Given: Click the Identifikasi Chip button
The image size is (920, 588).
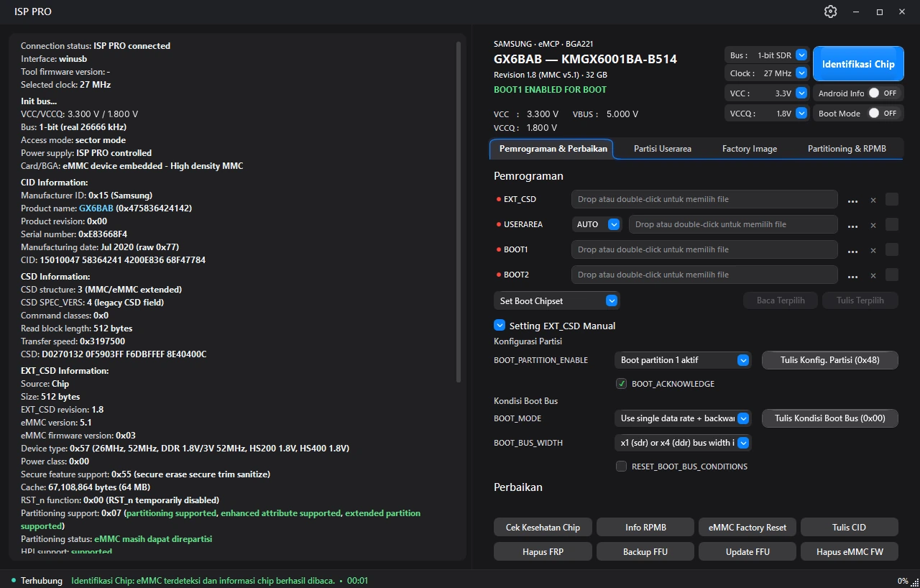Looking at the screenshot, I should coord(859,64).
